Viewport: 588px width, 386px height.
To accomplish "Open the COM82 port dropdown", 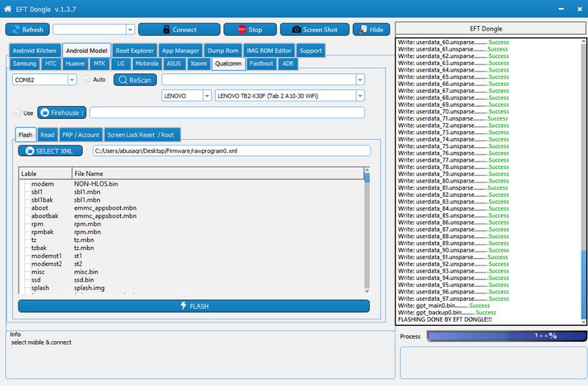I will [x=72, y=80].
